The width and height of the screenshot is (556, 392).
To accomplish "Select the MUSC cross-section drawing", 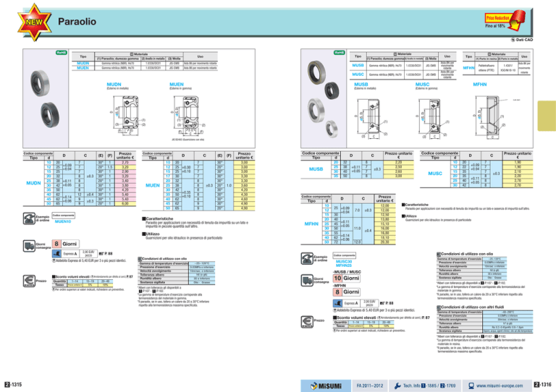I will pos(433,118).
